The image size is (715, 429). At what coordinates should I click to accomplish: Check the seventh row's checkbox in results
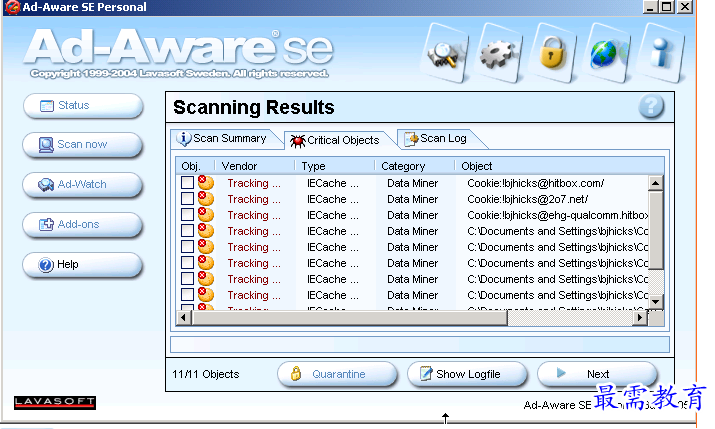click(x=187, y=278)
